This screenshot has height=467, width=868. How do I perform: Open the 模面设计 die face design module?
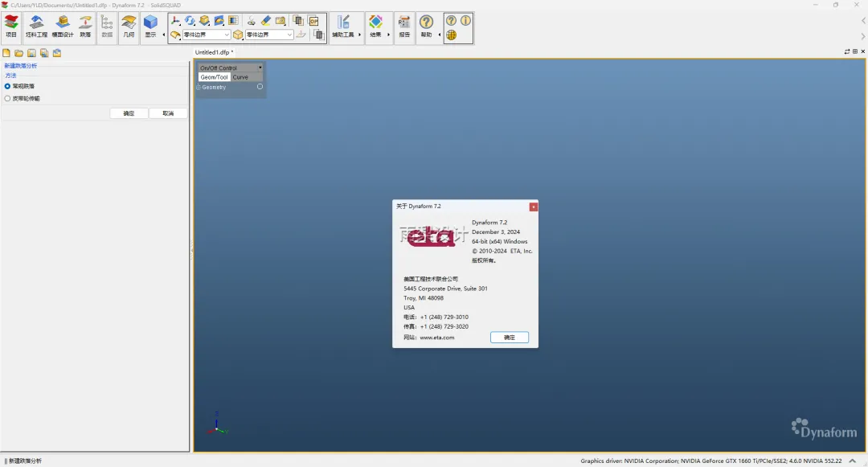tap(63, 27)
